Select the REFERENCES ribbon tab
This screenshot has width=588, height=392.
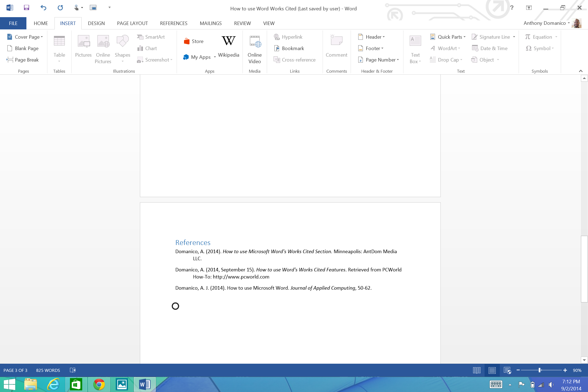174,23
